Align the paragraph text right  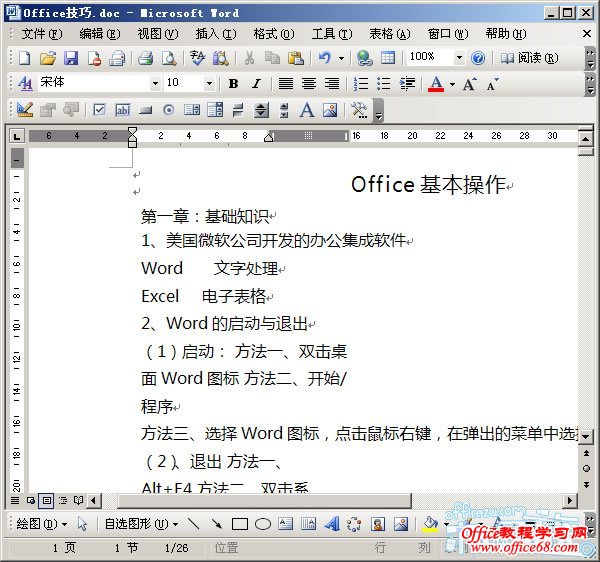pyautogui.click(x=332, y=83)
